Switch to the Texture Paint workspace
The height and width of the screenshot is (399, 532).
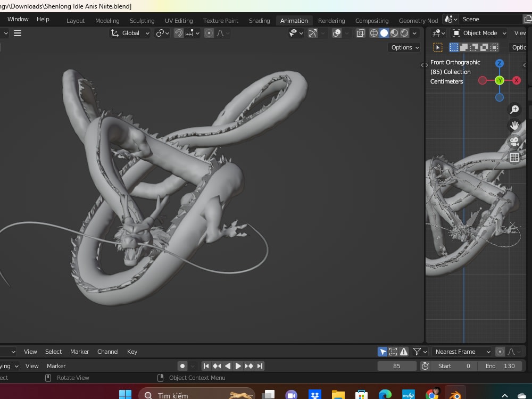point(221,21)
